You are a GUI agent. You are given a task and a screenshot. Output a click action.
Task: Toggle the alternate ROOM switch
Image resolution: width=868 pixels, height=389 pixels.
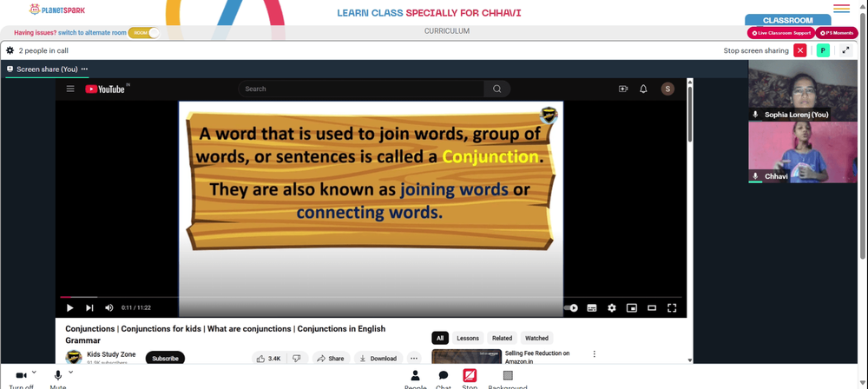click(144, 33)
